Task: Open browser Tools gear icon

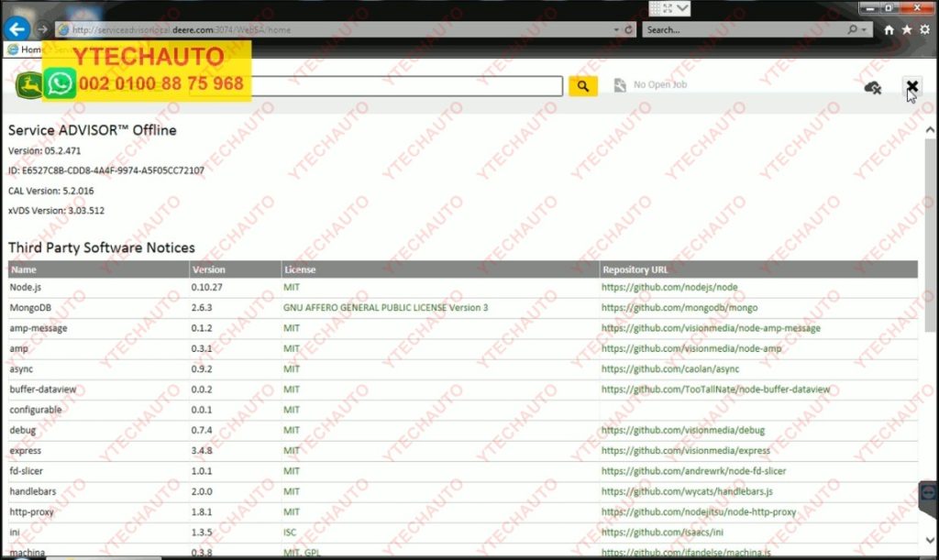Action: pyautogui.click(x=925, y=30)
